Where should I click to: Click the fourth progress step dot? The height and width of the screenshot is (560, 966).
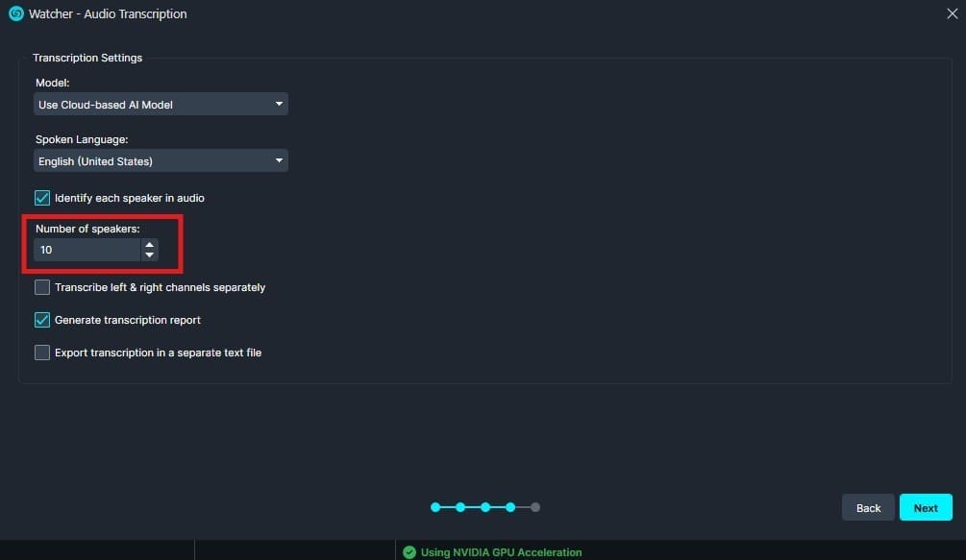510,507
